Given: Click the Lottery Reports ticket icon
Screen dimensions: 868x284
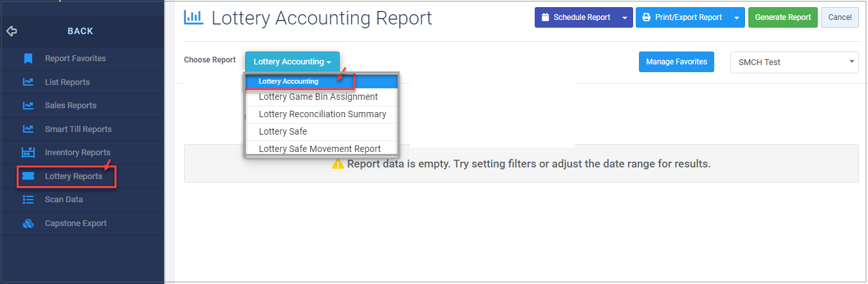Looking at the screenshot, I should tap(28, 176).
